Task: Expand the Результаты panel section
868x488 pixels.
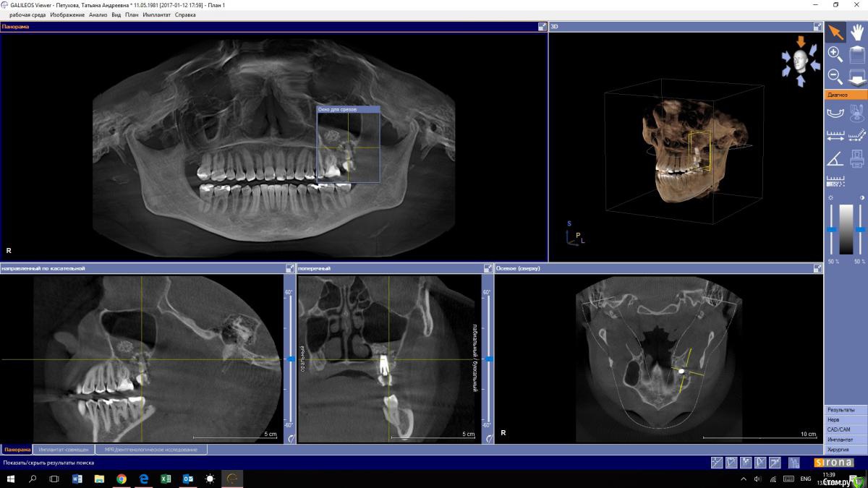Action: (x=845, y=410)
